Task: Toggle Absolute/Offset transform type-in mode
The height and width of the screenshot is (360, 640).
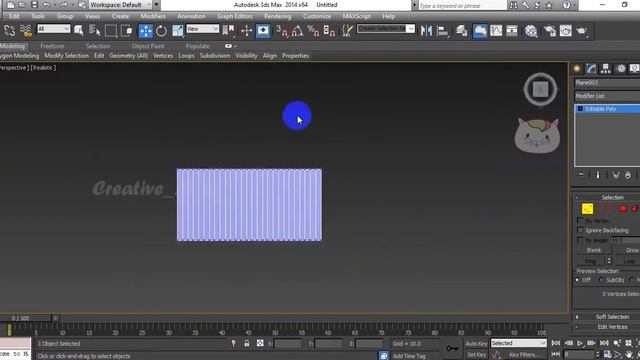Action: pyautogui.click(x=260, y=344)
